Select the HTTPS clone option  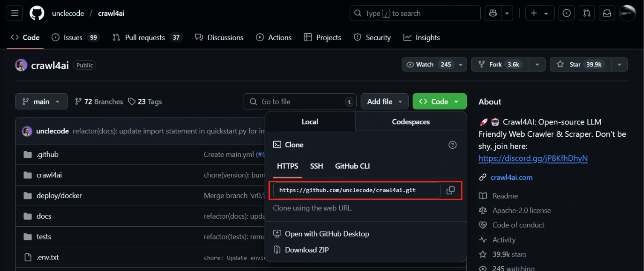pos(288,166)
